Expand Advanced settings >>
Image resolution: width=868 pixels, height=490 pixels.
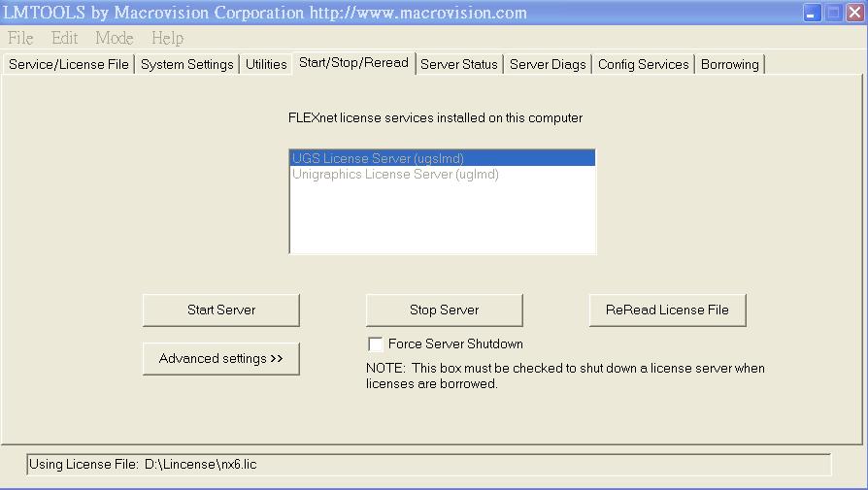[221, 359]
